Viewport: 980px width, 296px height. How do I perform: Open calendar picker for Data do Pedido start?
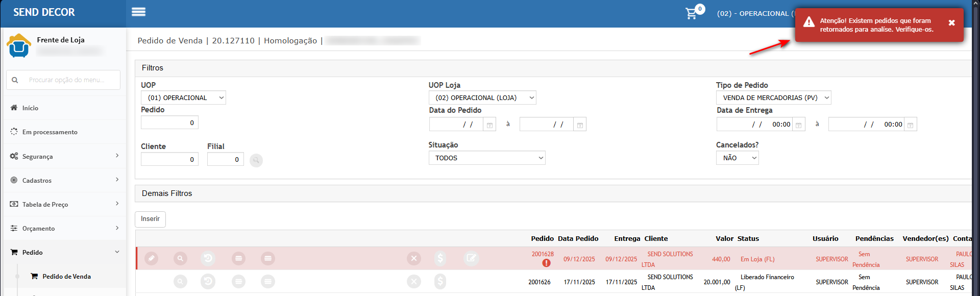pos(489,125)
